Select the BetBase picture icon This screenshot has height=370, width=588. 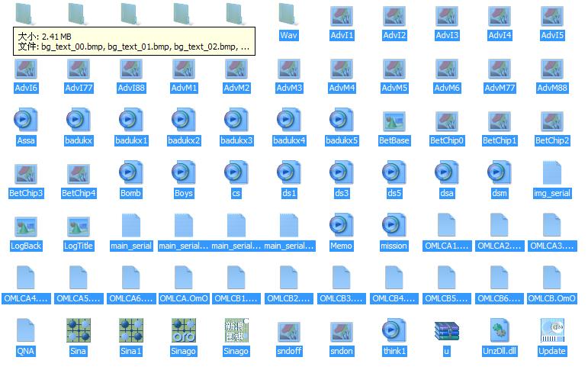[x=394, y=122]
